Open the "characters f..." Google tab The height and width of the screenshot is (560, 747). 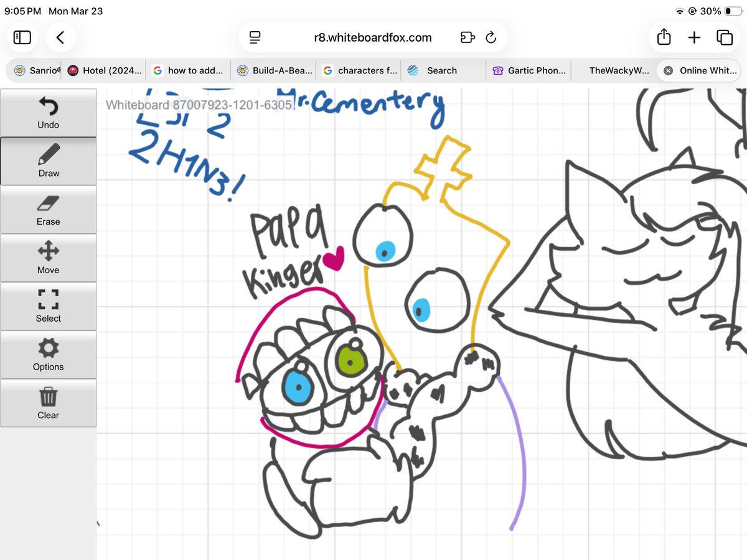360,71
